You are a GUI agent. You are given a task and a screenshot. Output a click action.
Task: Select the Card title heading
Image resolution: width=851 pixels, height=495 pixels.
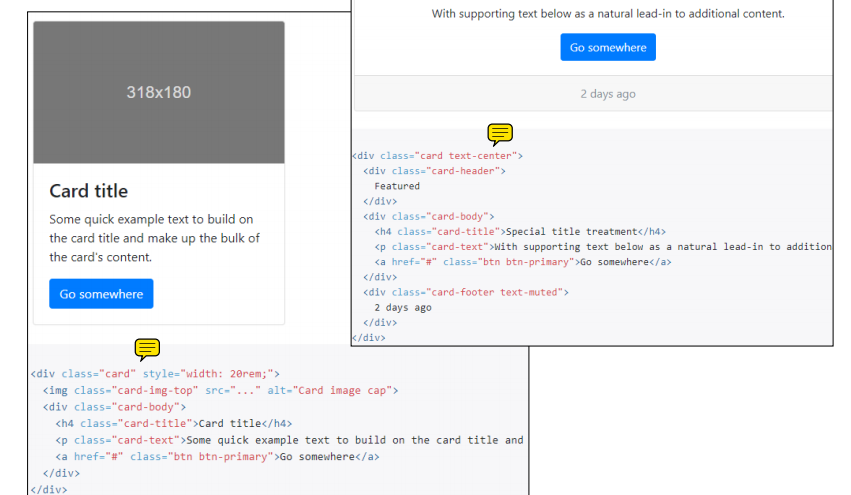point(88,191)
